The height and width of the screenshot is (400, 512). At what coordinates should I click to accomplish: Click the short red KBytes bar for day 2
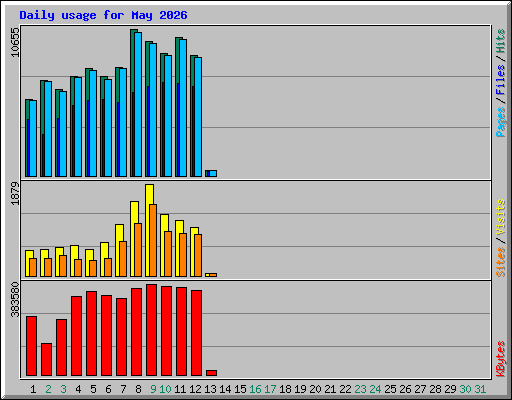click(46, 359)
